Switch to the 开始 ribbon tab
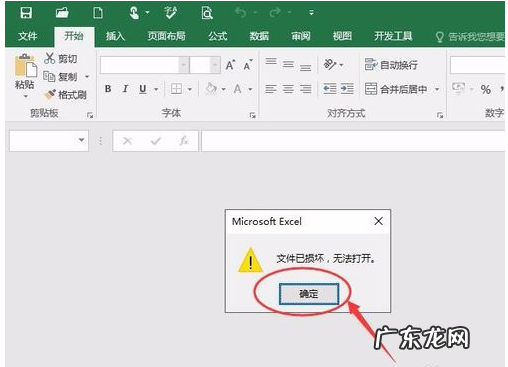The height and width of the screenshot is (367, 508). tap(74, 36)
